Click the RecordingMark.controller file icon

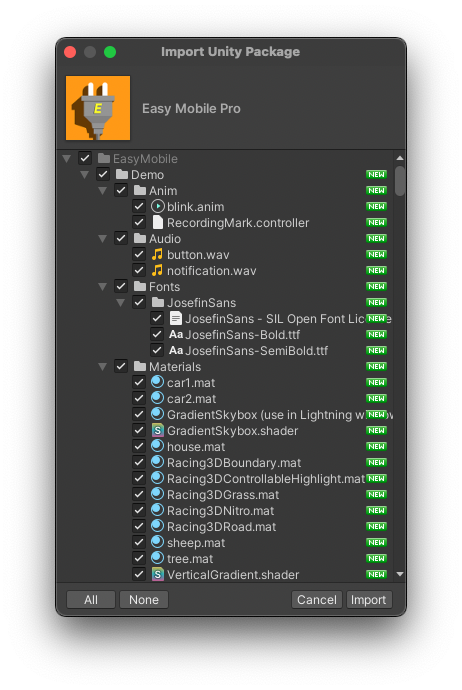tap(158, 222)
